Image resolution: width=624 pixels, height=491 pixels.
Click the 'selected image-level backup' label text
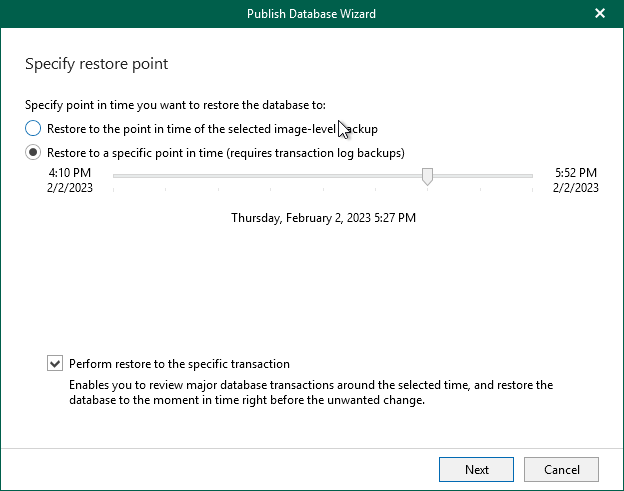click(300, 128)
